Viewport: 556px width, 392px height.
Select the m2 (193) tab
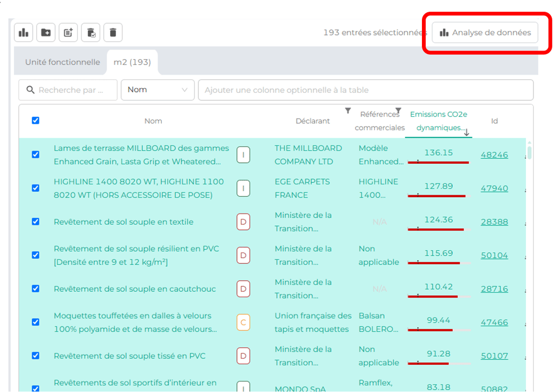click(x=132, y=62)
